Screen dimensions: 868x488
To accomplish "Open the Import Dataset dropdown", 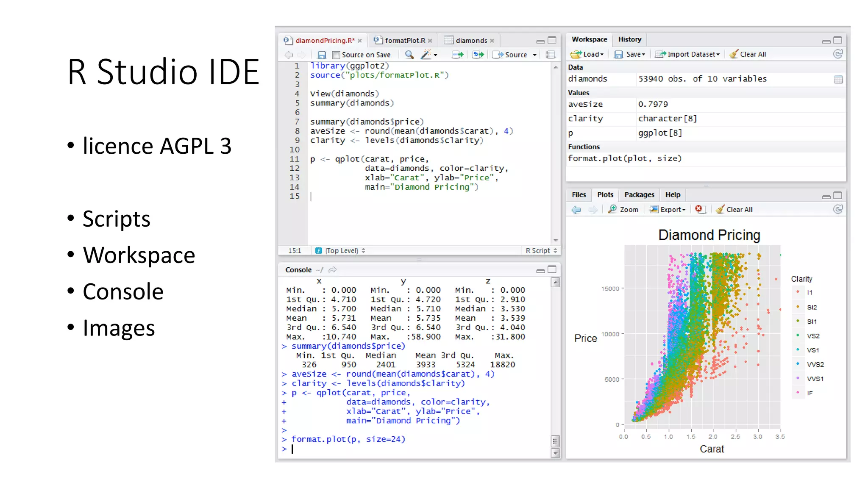I will (x=718, y=55).
